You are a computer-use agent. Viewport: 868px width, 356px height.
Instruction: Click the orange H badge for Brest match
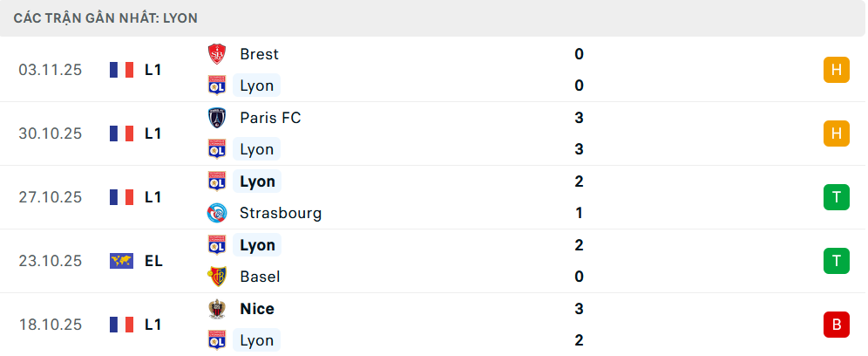pyautogui.click(x=836, y=70)
